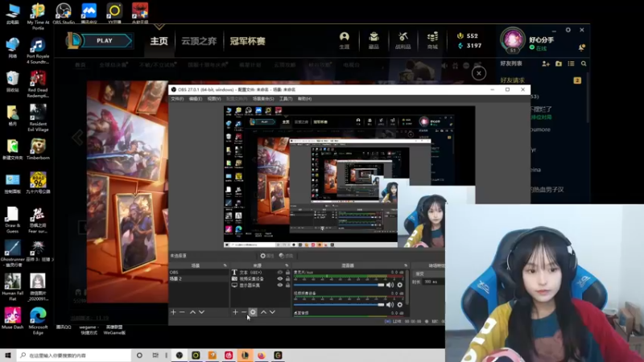Open 视频采集设备 audio settings gear

coord(399,305)
